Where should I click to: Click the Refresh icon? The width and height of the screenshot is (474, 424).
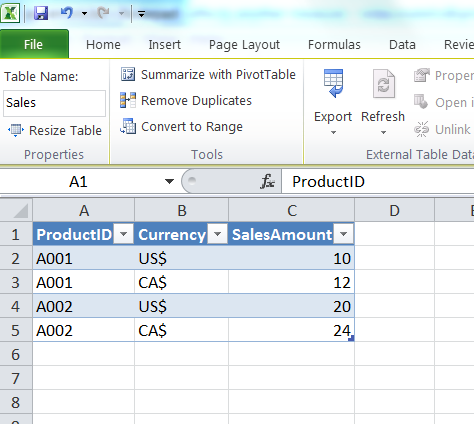point(384,84)
